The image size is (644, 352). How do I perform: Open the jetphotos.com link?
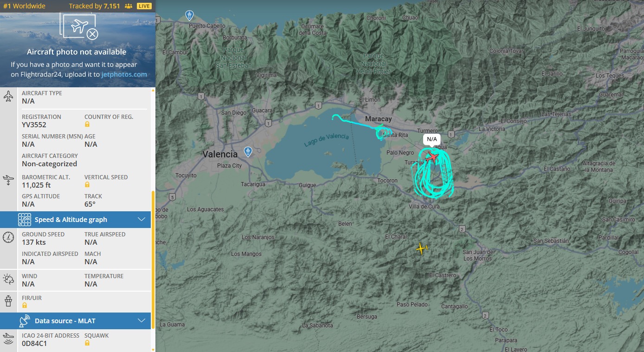(x=124, y=74)
